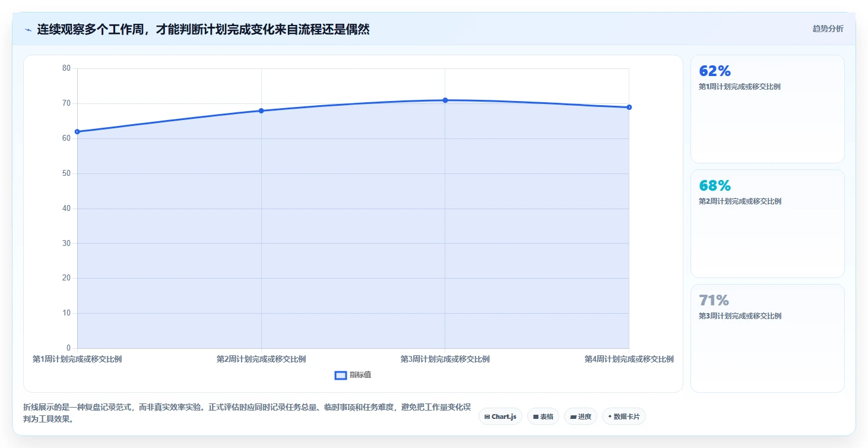Click the week 3 data point
Viewport: 868px width, 448px height.
coord(445,100)
